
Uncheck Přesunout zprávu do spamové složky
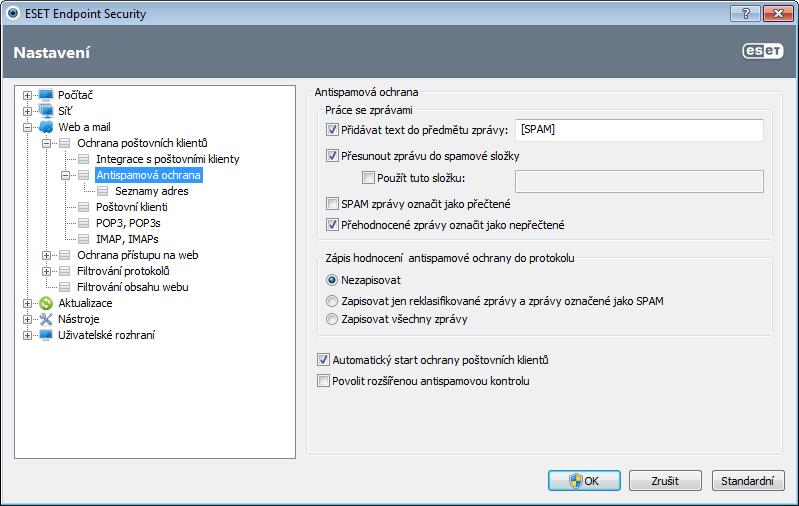click(x=332, y=156)
